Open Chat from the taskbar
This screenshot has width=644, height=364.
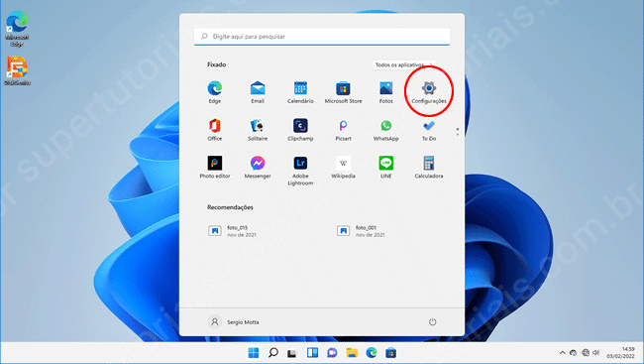coord(332,353)
